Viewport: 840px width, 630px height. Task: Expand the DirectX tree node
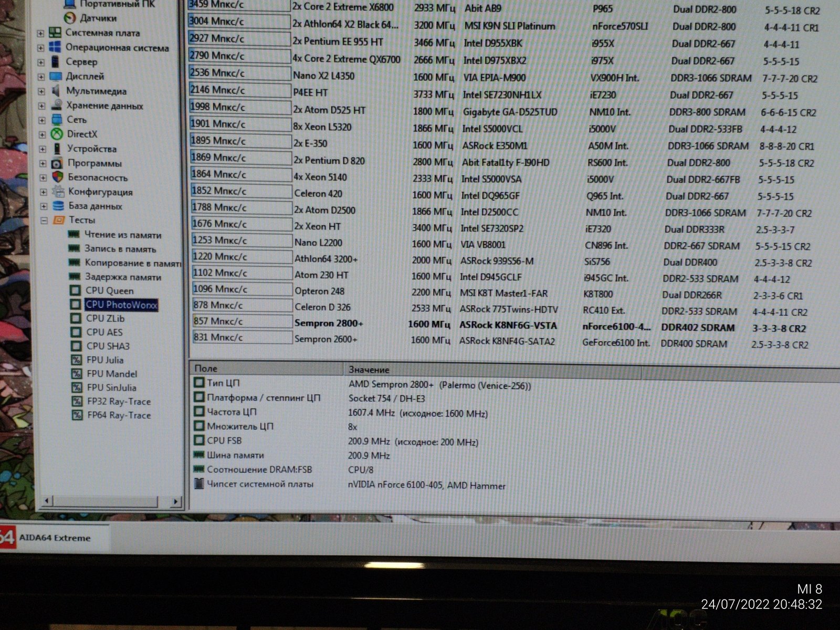tap(42, 134)
